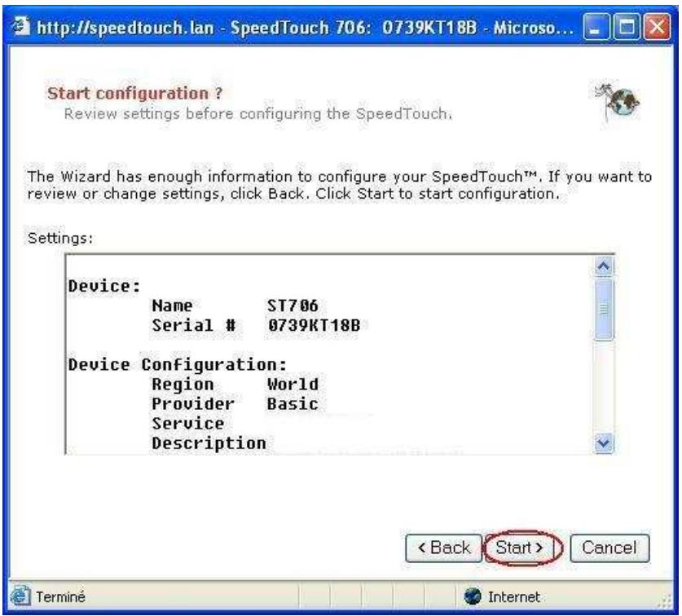
Task: Go back with the Back button
Action: pyautogui.click(x=443, y=548)
